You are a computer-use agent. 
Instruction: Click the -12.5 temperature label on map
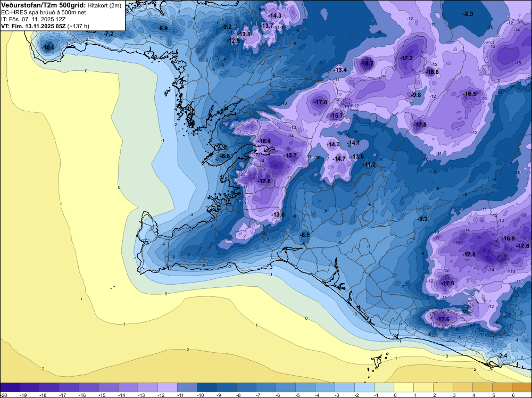click(x=233, y=41)
